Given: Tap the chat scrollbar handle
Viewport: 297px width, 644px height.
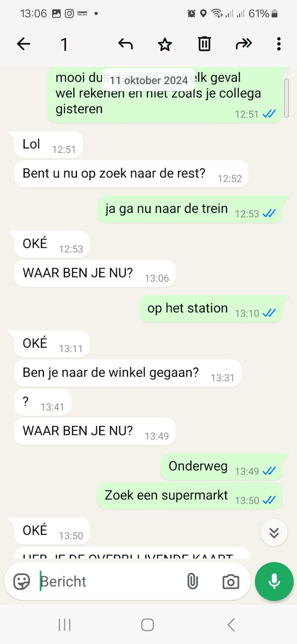Looking at the screenshot, I should pyautogui.click(x=287, y=98).
